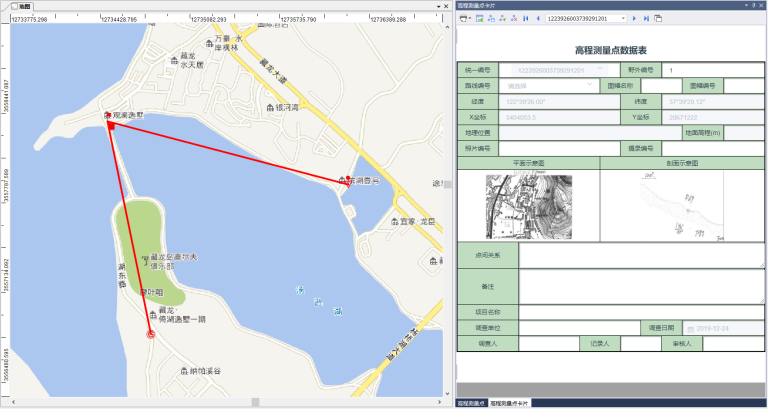Open the 调查日期 date picker 2019-12-24

(723, 328)
